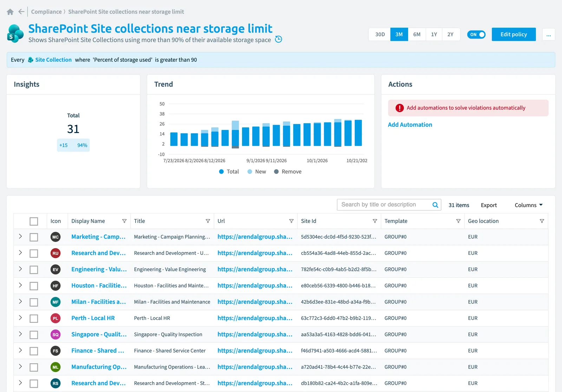562x392 pixels.
Task: Open the Compliance breadcrumb
Action: [46, 12]
